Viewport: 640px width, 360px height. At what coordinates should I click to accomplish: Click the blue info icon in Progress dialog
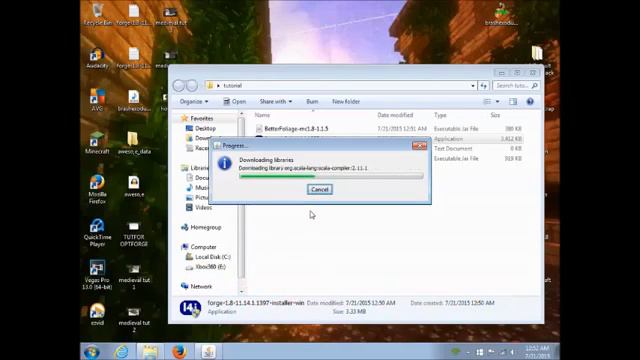224,163
